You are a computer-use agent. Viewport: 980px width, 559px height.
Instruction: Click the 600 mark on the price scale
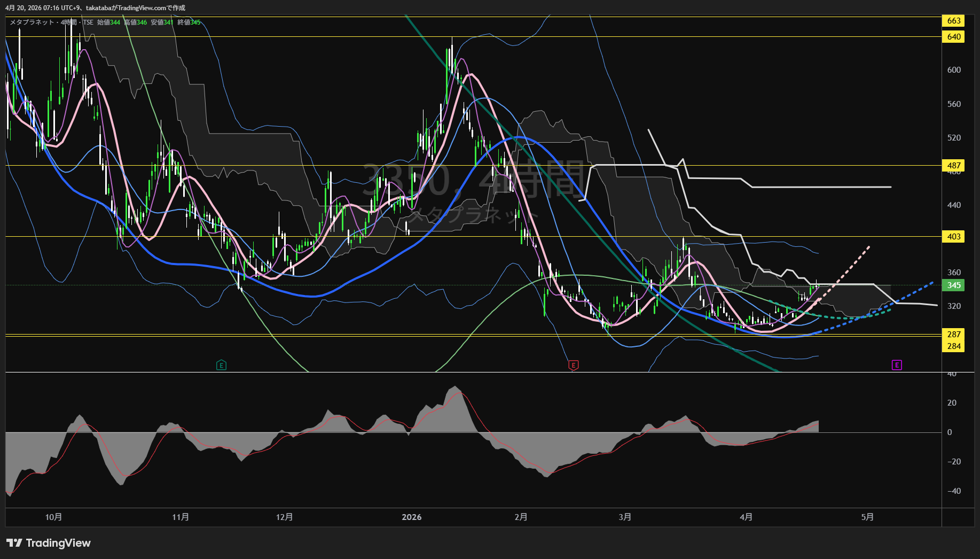[953, 70]
